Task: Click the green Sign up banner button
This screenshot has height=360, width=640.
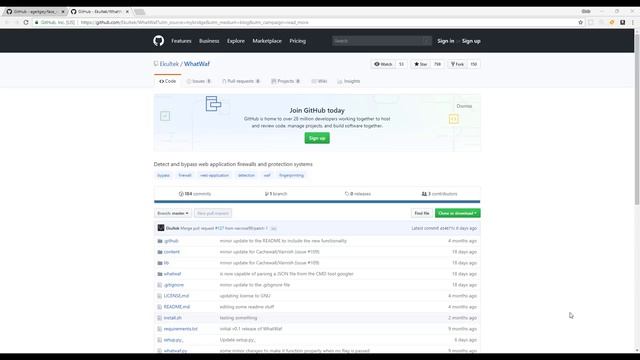Action: pyautogui.click(x=317, y=138)
